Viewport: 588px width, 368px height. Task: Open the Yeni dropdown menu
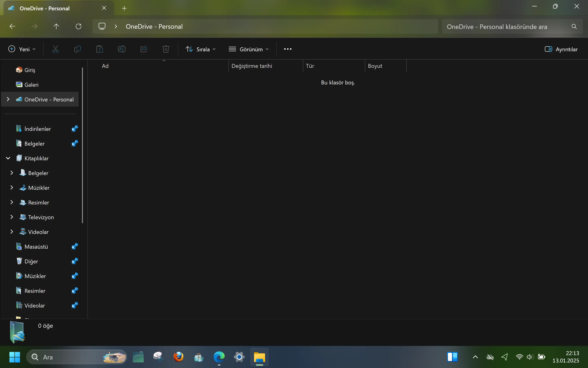pos(22,49)
